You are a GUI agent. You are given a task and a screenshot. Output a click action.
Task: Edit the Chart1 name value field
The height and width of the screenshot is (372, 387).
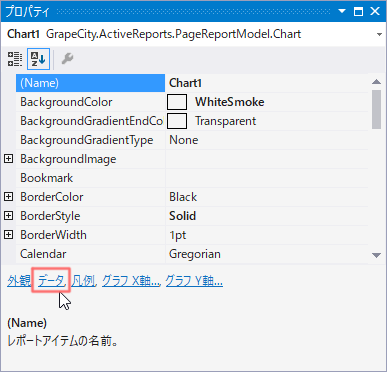[267, 83]
